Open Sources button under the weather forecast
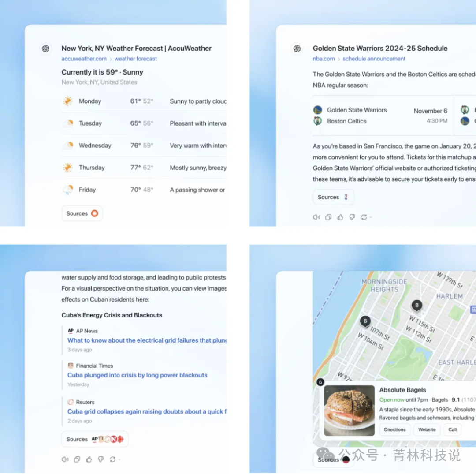The height and width of the screenshot is (474, 476). pos(82,213)
